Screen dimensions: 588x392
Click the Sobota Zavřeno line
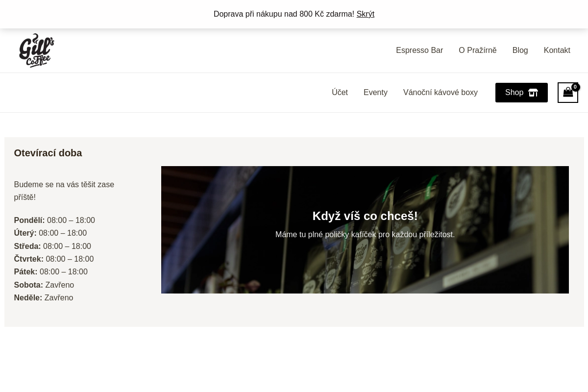click(44, 285)
